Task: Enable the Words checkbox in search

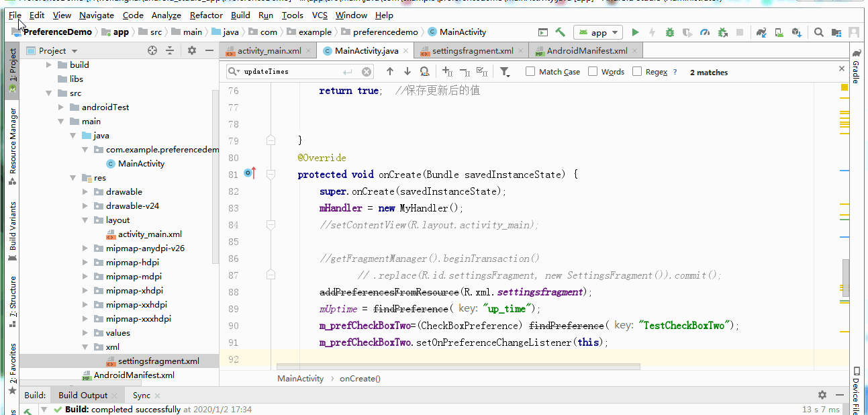Action: coord(591,71)
